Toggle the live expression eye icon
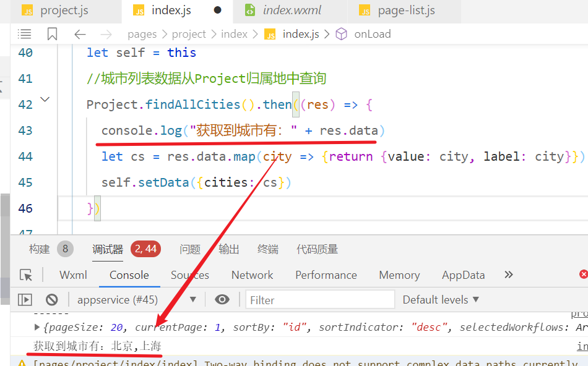The image size is (588, 366). pyautogui.click(x=222, y=299)
